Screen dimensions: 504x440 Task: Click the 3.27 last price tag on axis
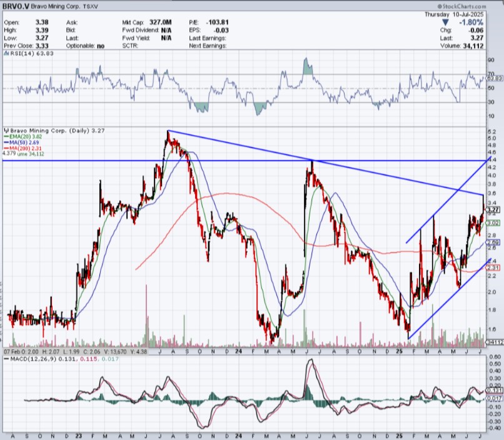493,210
